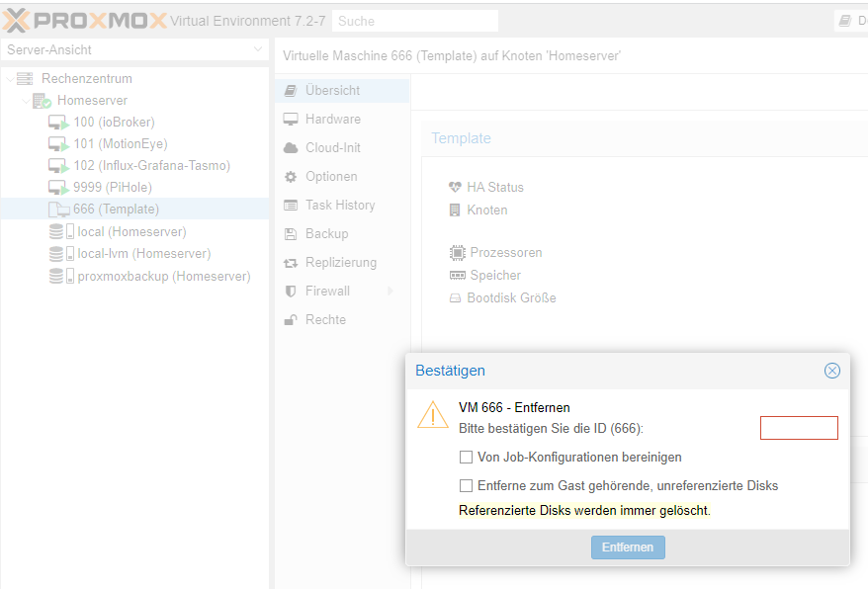868x589 pixels.
Task: Click the Template heading text
Action: 461,138
